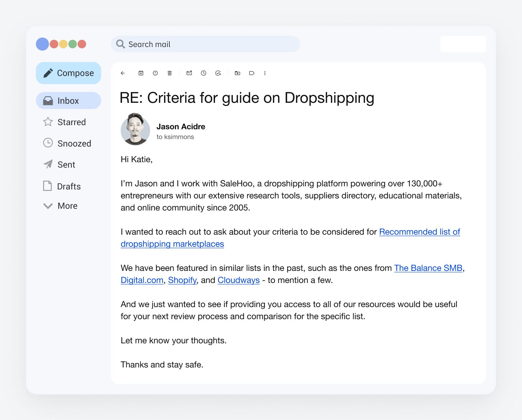Click the search magnifier icon

pos(121,44)
